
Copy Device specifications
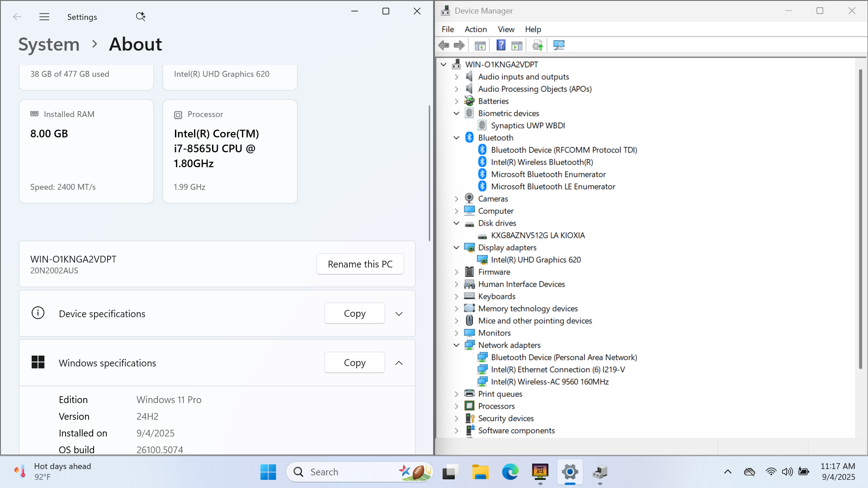click(x=354, y=313)
